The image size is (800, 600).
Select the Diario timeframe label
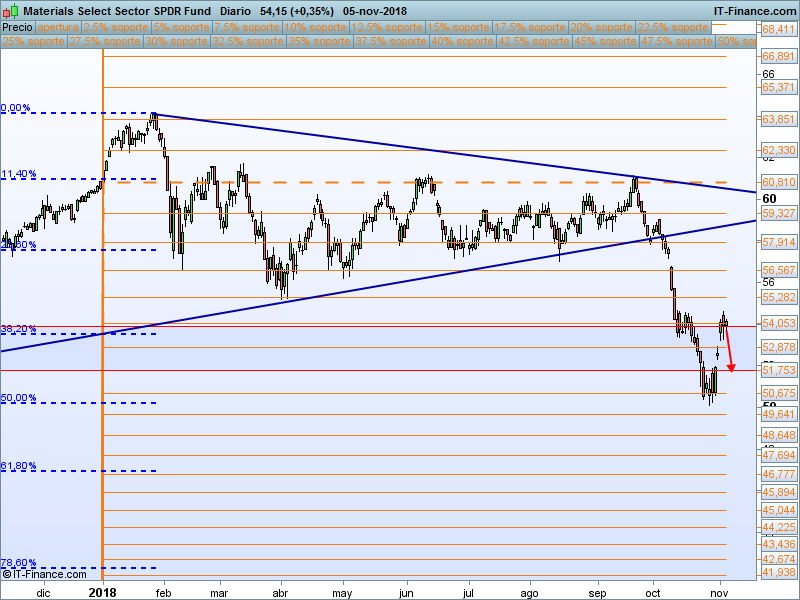click(235, 11)
